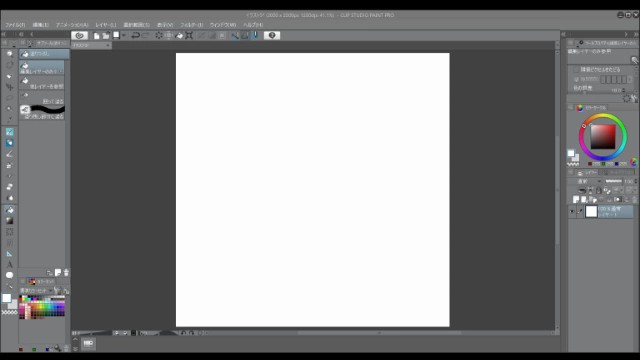The height and width of the screenshot is (360, 640).
Task: Click the Save icon in command bar
Action: point(116,36)
